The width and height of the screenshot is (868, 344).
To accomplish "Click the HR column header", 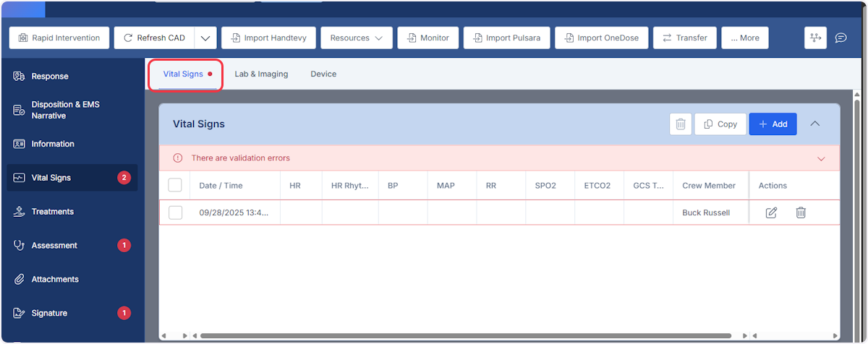I will (x=301, y=186).
